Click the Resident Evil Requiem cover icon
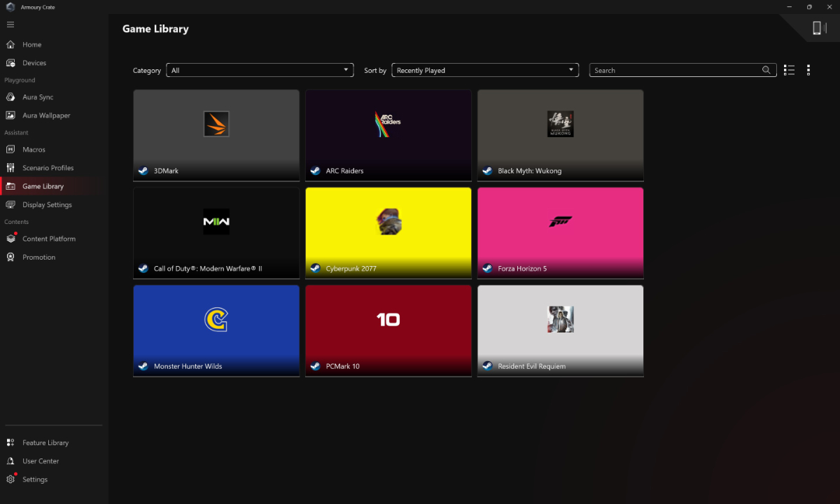This screenshot has height=504, width=840. coord(560,320)
